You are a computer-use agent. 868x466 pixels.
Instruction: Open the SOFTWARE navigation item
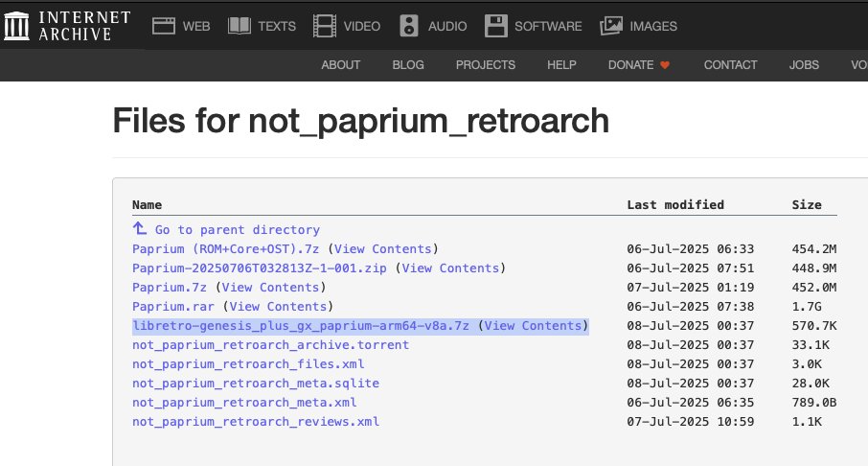click(548, 26)
